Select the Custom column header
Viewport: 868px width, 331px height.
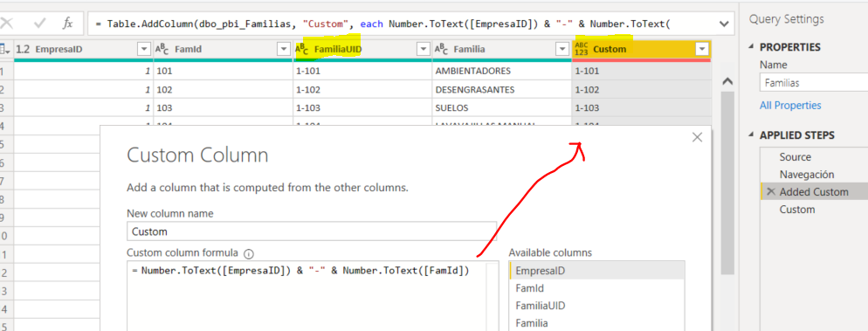[610, 49]
